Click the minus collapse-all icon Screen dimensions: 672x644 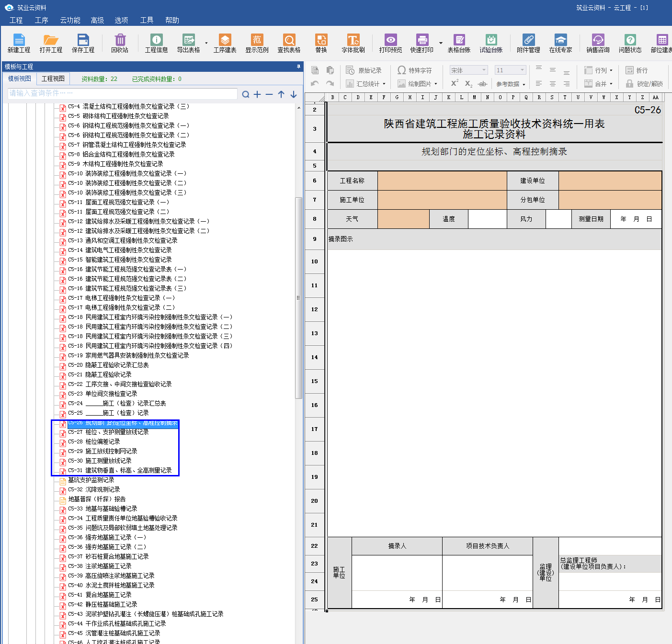tap(269, 94)
